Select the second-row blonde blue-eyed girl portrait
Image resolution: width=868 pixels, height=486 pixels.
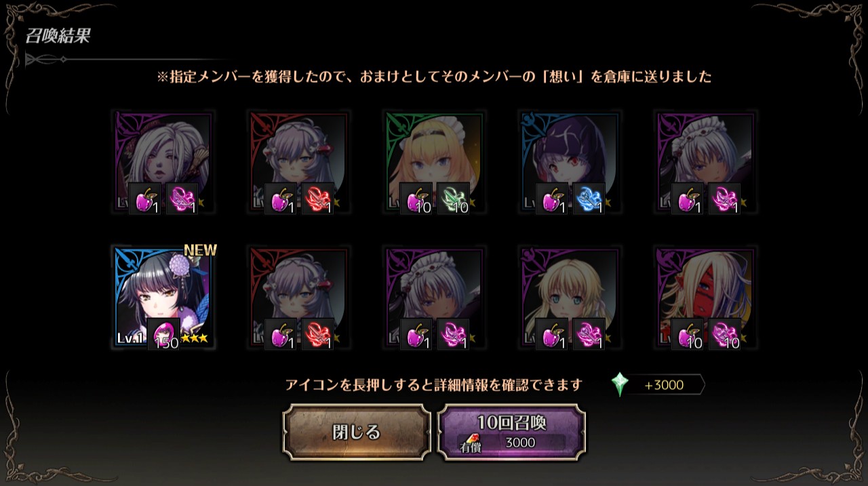(x=570, y=298)
